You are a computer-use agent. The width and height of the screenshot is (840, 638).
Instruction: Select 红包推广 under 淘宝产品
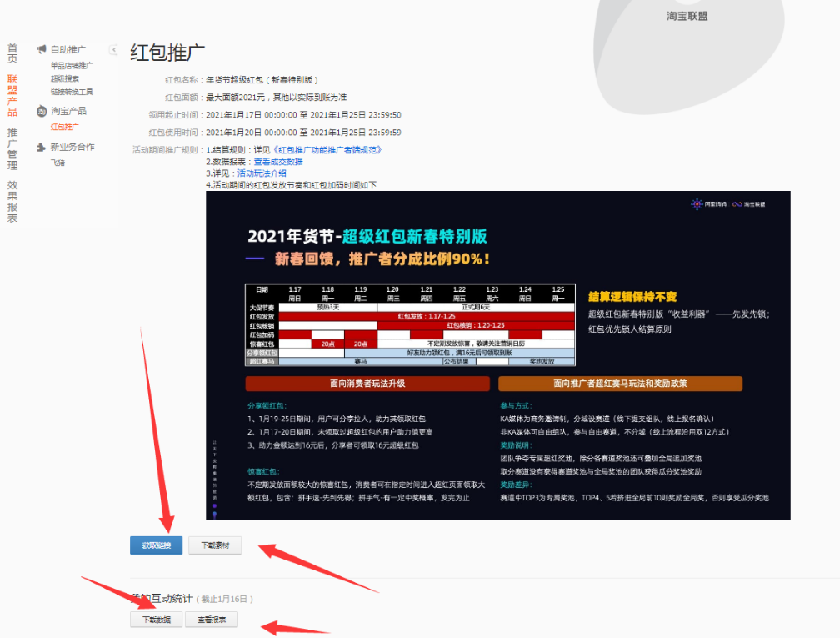pyautogui.click(x=65, y=128)
